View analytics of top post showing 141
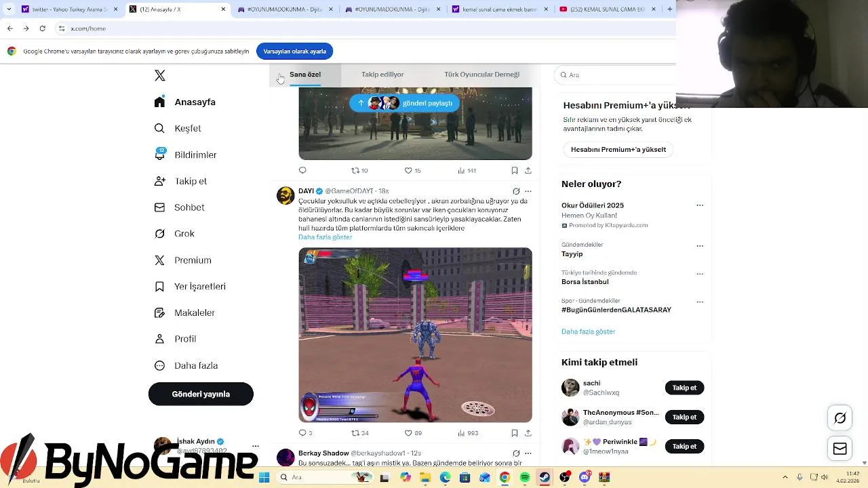Image resolution: width=868 pixels, height=488 pixels. (467, 170)
